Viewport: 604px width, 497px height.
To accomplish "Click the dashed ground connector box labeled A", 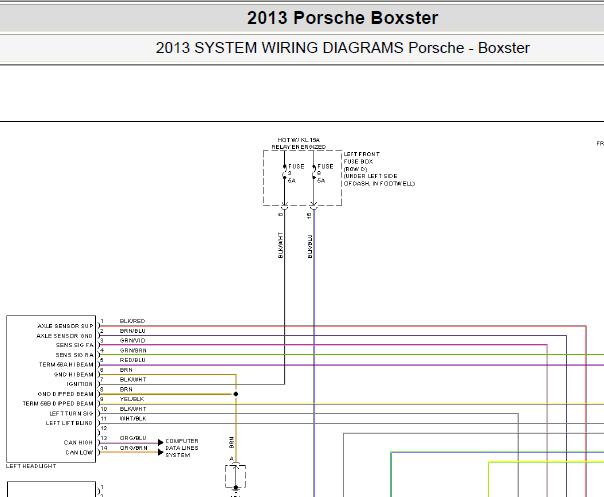I will pos(235,477).
